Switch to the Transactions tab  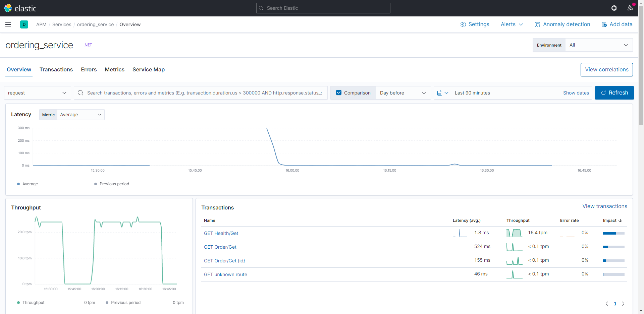point(56,70)
